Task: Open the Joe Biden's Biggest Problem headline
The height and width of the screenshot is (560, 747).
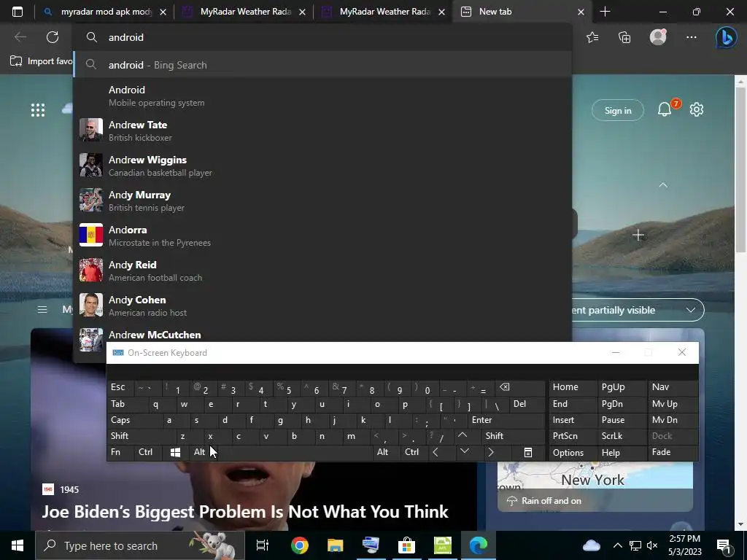Action: coord(245,512)
